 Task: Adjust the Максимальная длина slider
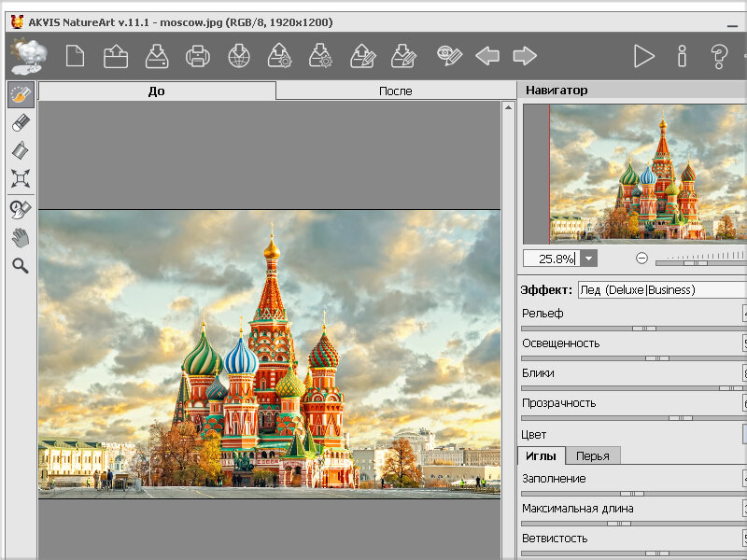[x=619, y=524]
